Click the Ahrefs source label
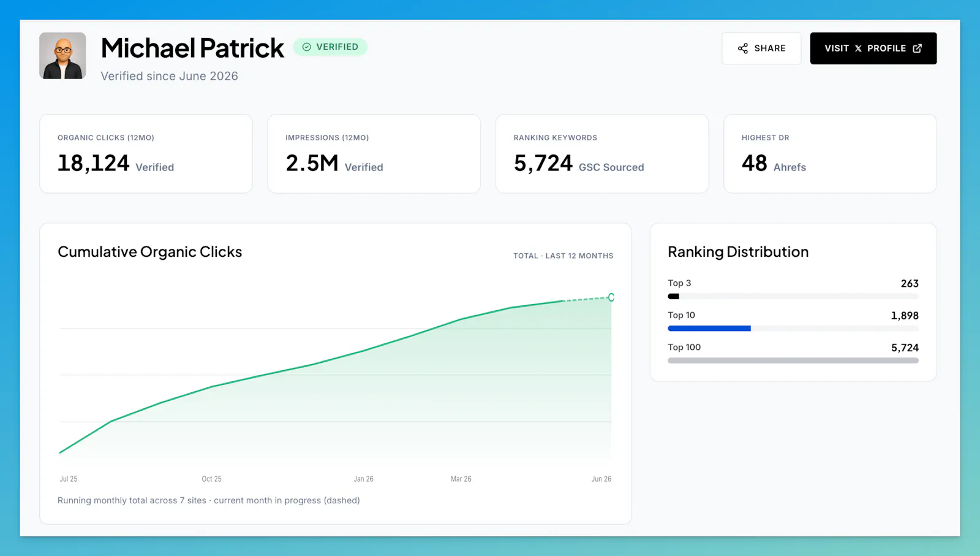980x556 pixels. (x=790, y=167)
